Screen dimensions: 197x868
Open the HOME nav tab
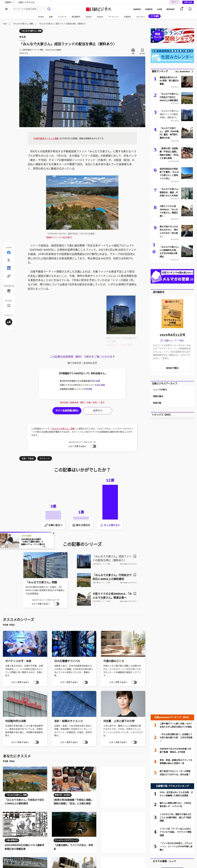[x=41, y=16]
